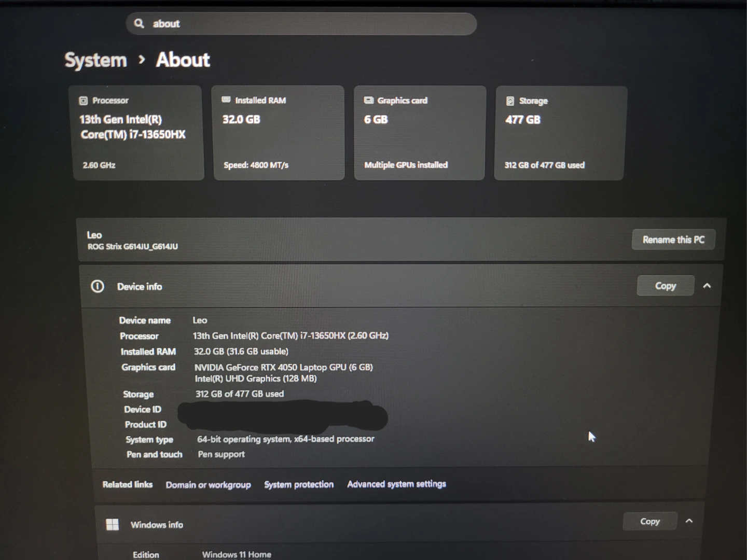
Task: Copy the Device info details
Action: [666, 286]
